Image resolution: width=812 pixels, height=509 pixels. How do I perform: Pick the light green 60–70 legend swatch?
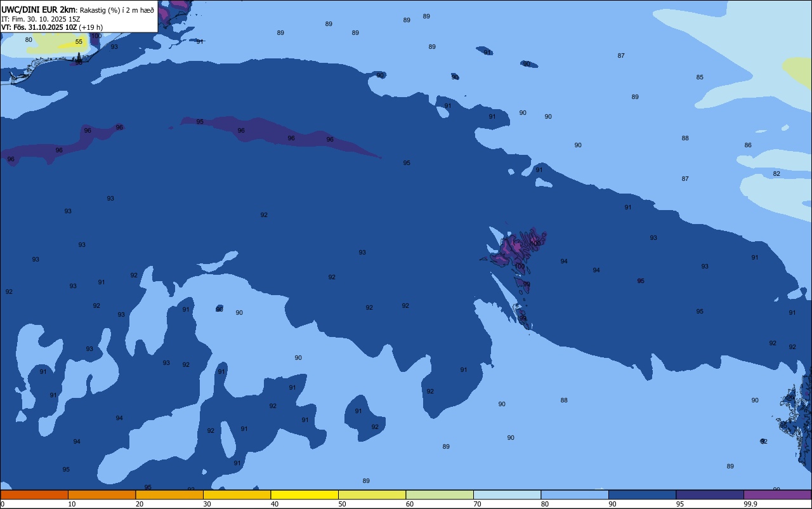(440, 494)
